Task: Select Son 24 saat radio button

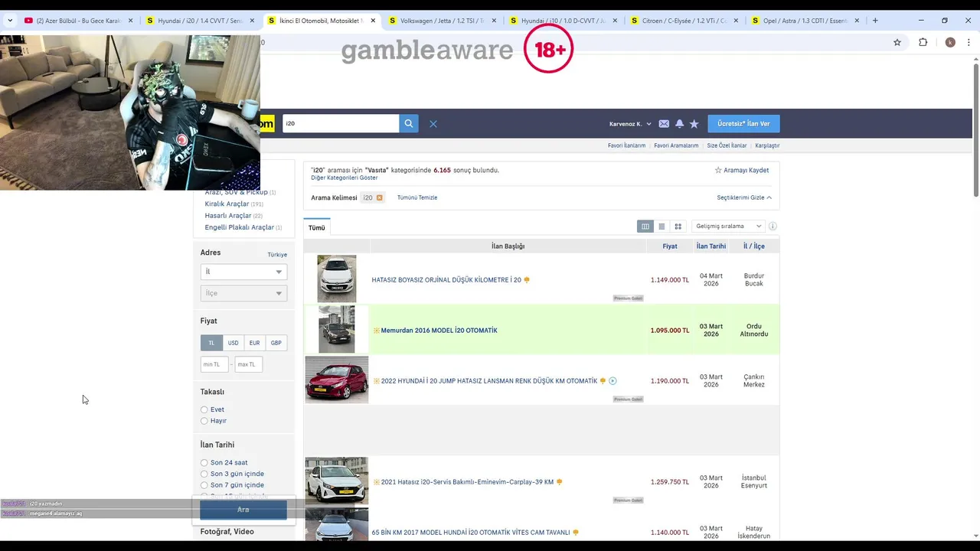Action: tap(204, 463)
